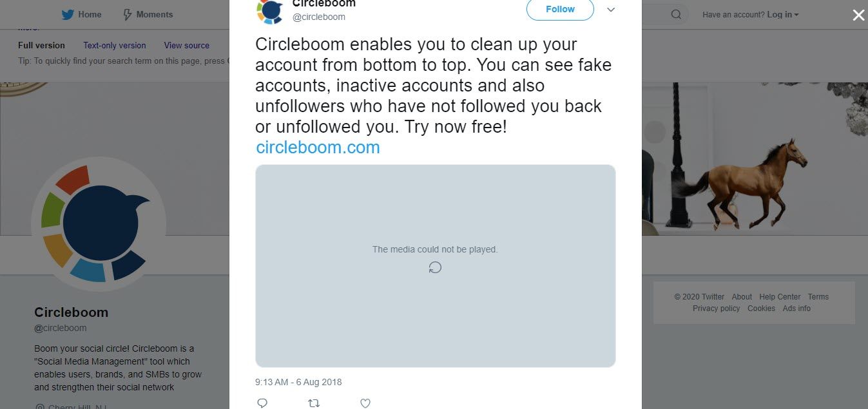Open the Privacy policy footer link

click(716, 308)
